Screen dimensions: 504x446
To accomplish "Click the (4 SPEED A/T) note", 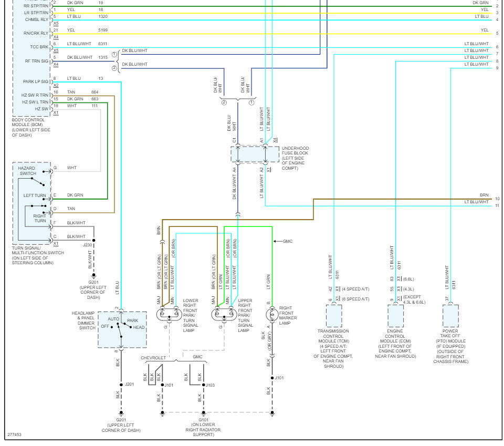I will [x=355, y=289].
